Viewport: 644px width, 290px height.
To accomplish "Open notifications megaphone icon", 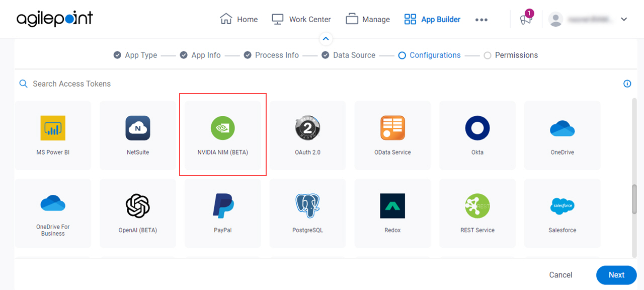I will pyautogui.click(x=526, y=20).
